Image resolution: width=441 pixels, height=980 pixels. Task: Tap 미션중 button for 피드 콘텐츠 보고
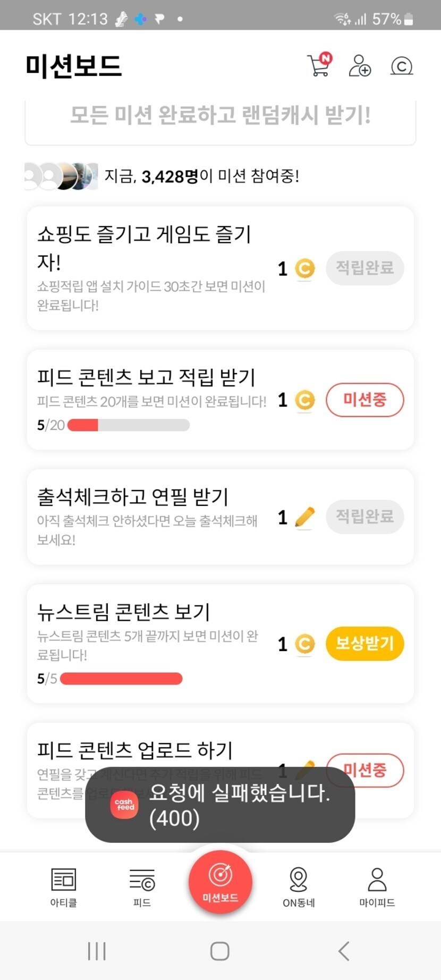coord(364,400)
